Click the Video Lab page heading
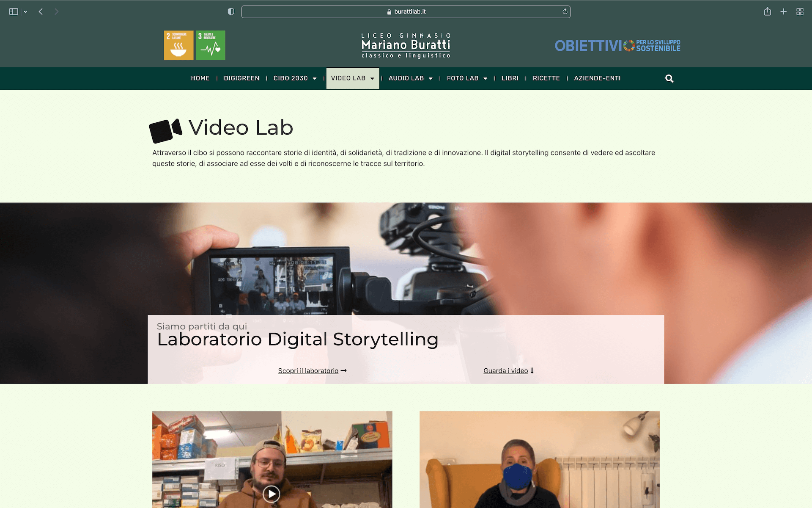The height and width of the screenshot is (508, 812). (x=241, y=127)
